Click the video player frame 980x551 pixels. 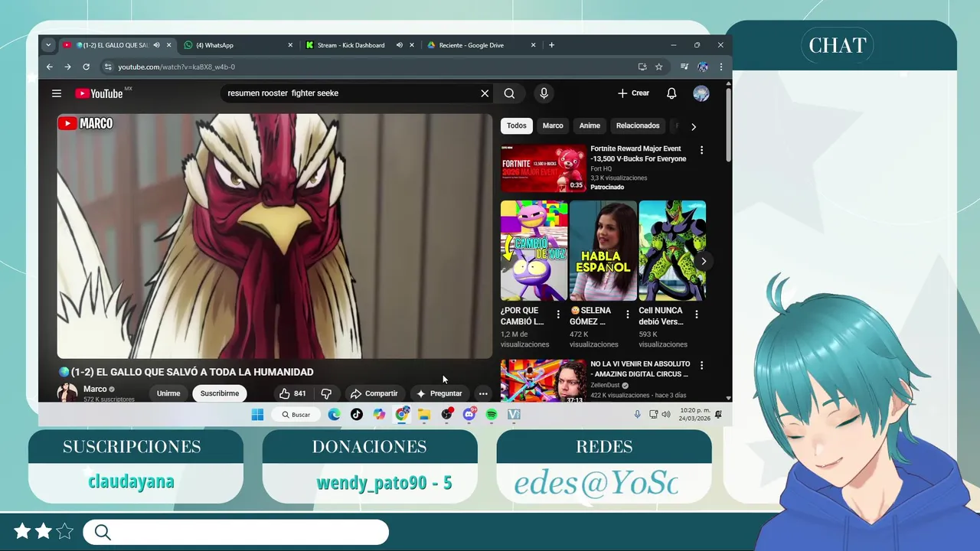pyautogui.click(x=275, y=236)
